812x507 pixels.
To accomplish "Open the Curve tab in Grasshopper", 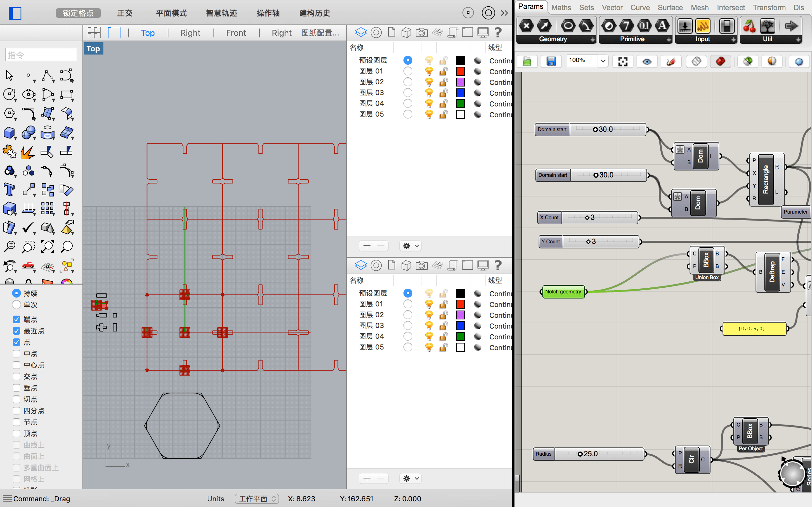I will click(640, 7).
